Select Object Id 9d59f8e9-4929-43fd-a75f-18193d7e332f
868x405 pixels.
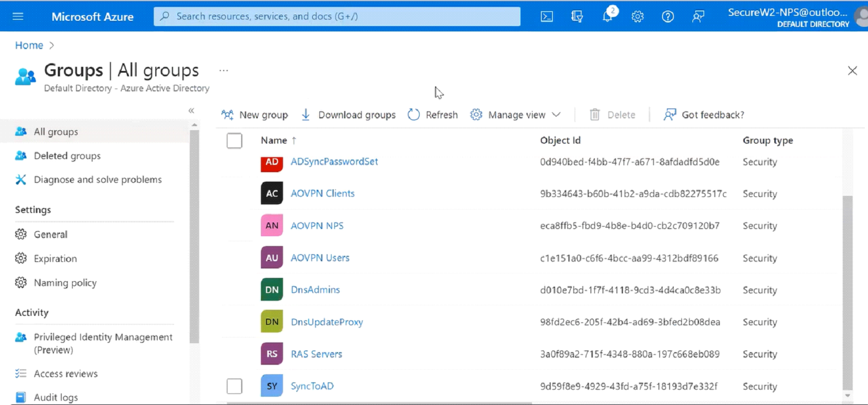coord(628,386)
